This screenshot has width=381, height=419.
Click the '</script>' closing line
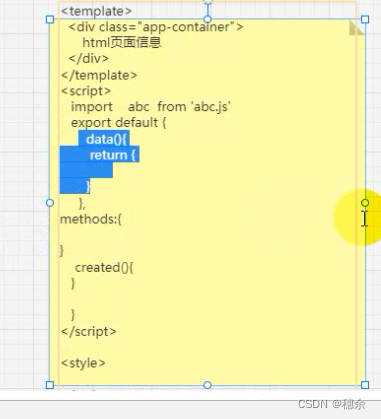[89, 331]
